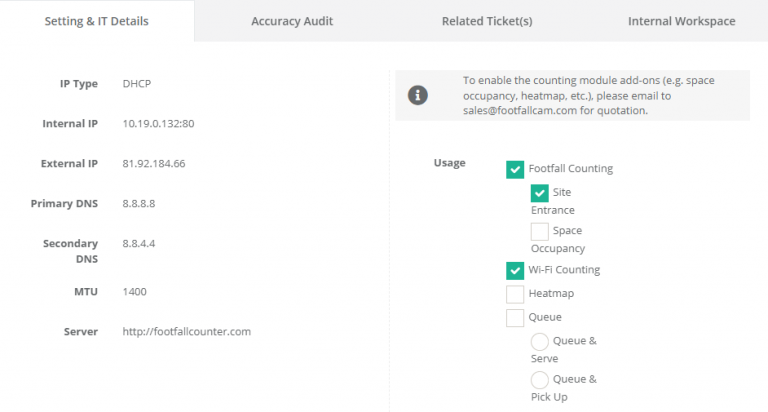Click the Internal IP value 10.19.0.132:80

(158, 124)
